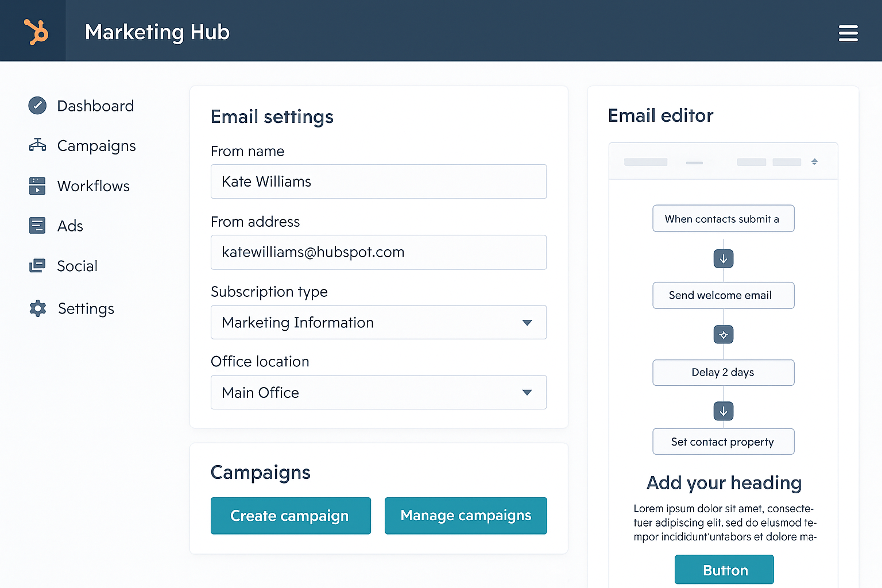The image size is (882, 588).
Task: Navigate to Ads in sidebar
Action: pyautogui.click(x=56, y=226)
